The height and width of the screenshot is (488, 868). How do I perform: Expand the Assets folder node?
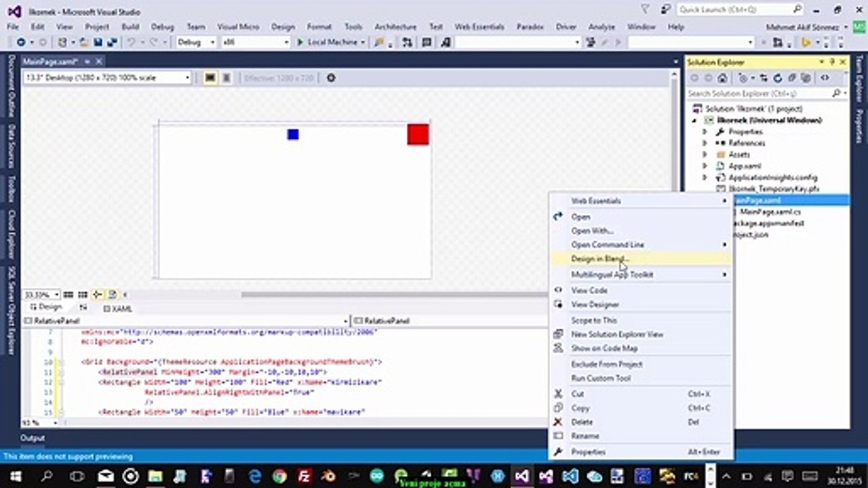(705, 155)
